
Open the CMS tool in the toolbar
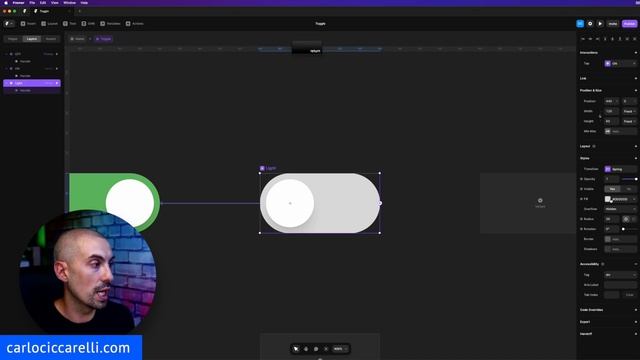tap(88, 24)
